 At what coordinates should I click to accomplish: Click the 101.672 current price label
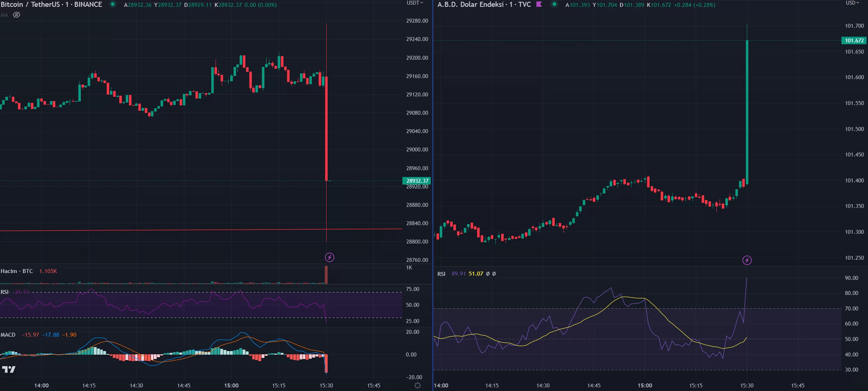(x=854, y=40)
